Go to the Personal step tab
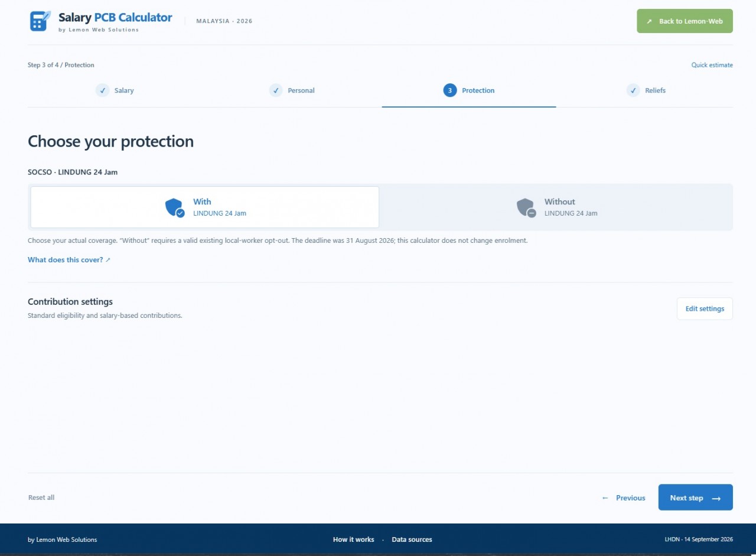756x556 pixels. (x=292, y=90)
